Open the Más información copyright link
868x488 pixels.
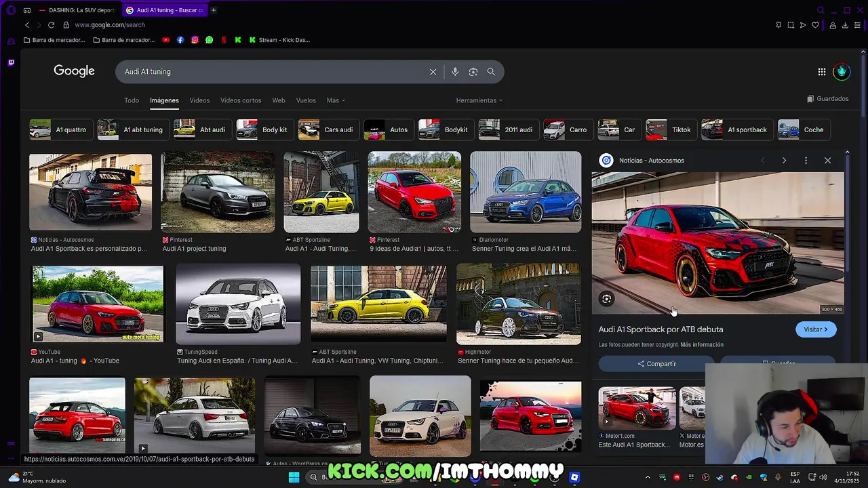(702, 345)
